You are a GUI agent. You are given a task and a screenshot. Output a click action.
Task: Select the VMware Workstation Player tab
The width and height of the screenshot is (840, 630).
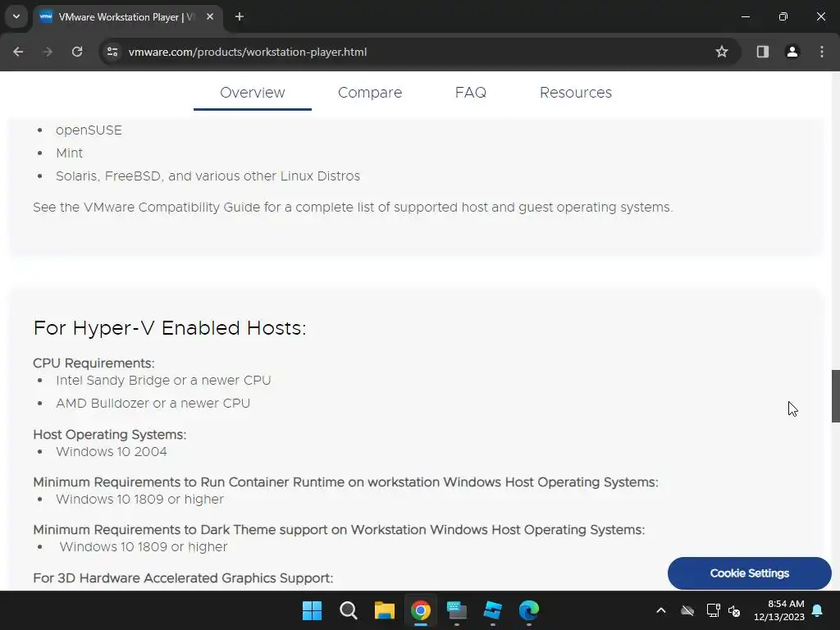(x=127, y=16)
